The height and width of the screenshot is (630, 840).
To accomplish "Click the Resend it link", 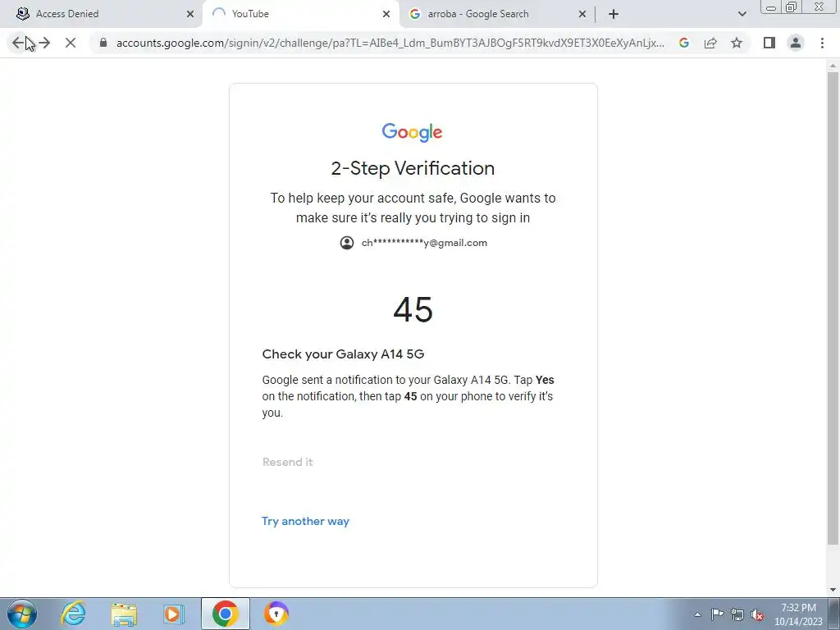I will point(288,462).
